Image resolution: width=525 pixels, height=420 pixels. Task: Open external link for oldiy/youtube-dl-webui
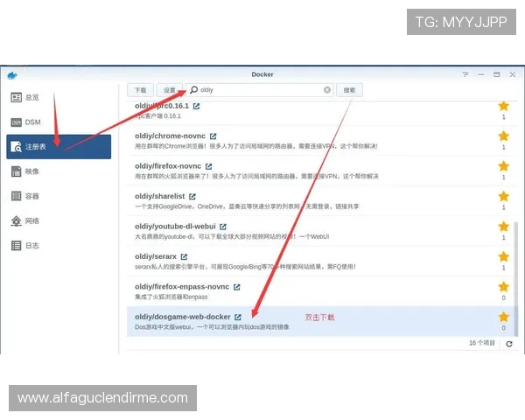click(x=223, y=227)
